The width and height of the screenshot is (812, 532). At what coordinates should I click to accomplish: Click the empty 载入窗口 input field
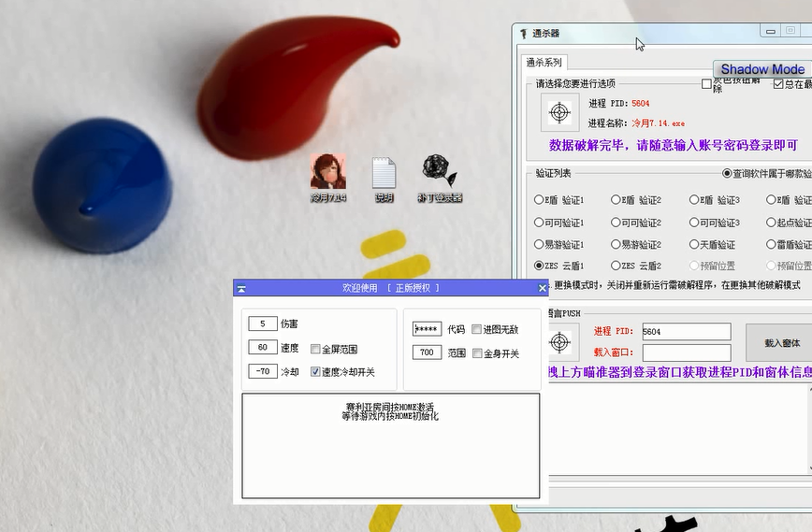click(687, 352)
